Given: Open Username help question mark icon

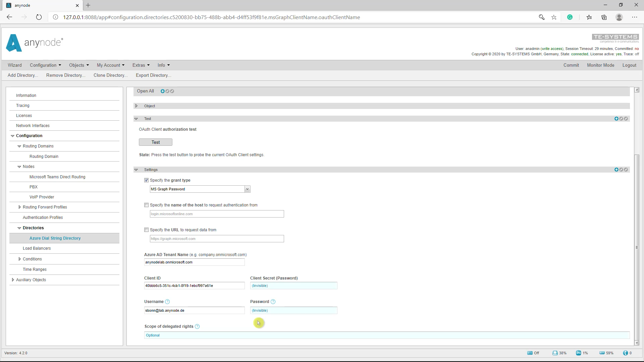Looking at the screenshot, I should tap(167, 302).
